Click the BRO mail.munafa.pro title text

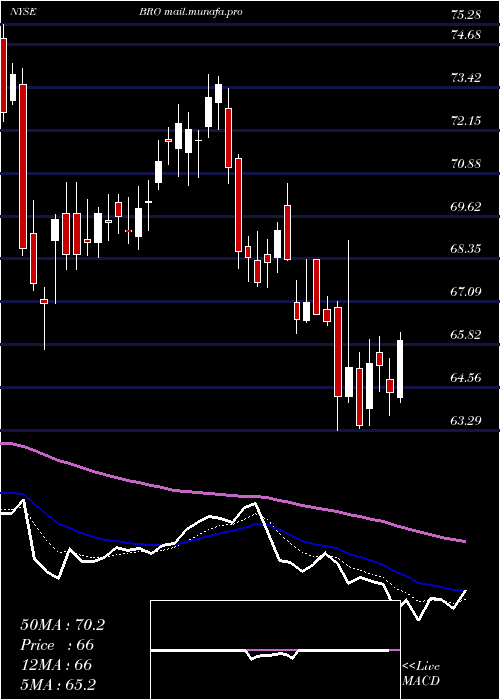[191, 12]
